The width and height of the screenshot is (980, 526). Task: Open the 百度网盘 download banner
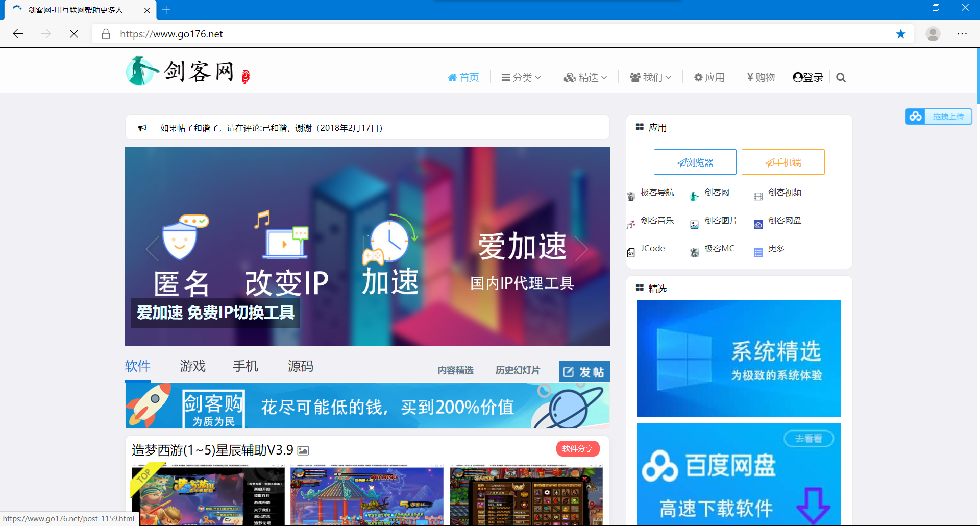click(x=739, y=474)
